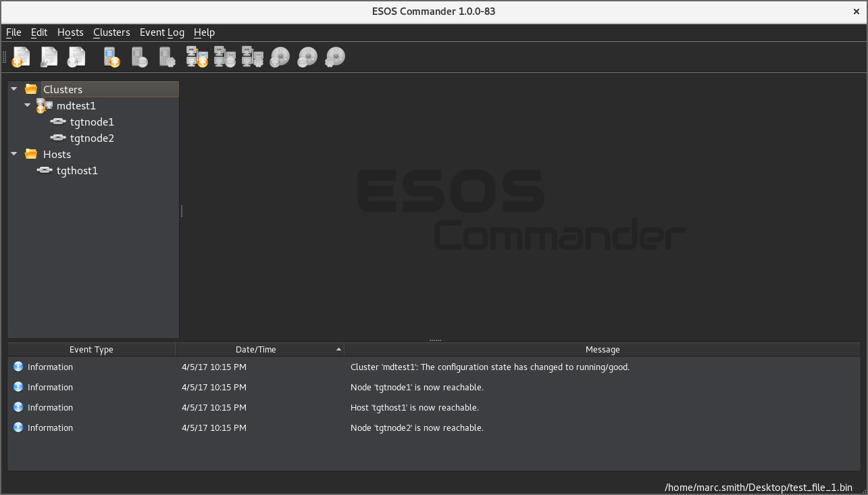Open the Clusters menu
This screenshot has height=495, width=868.
(111, 32)
